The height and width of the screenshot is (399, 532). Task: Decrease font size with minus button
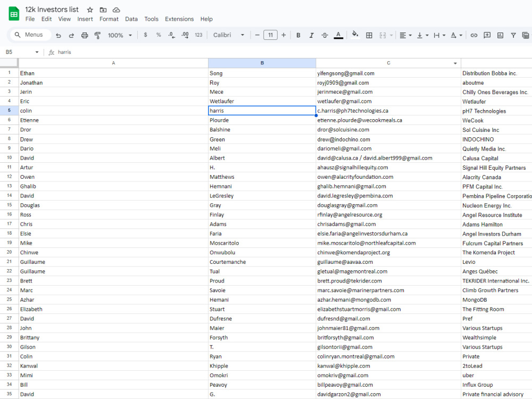tap(257, 35)
